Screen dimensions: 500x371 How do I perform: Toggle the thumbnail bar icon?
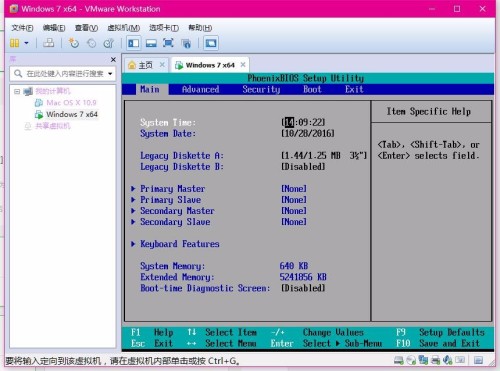[151, 43]
